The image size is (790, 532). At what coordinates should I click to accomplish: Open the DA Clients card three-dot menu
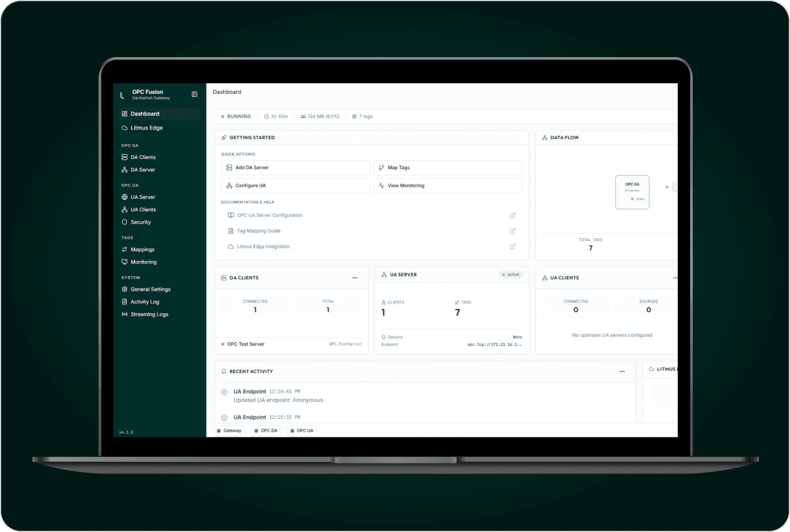coord(355,278)
